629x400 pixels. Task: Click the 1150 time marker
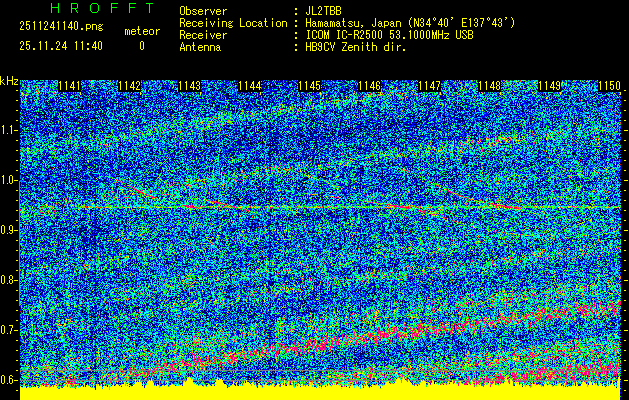point(609,87)
